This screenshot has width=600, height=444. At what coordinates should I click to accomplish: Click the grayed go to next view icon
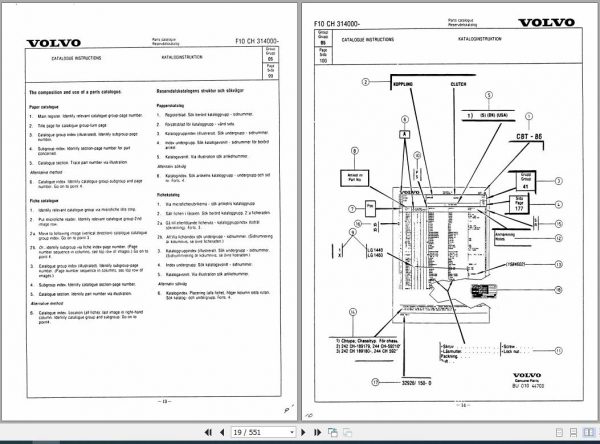point(347,433)
